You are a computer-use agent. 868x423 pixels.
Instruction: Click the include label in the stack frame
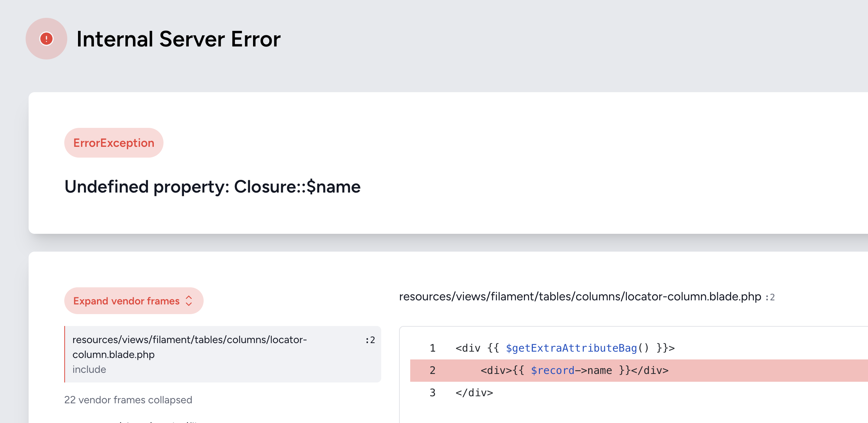point(89,369)
